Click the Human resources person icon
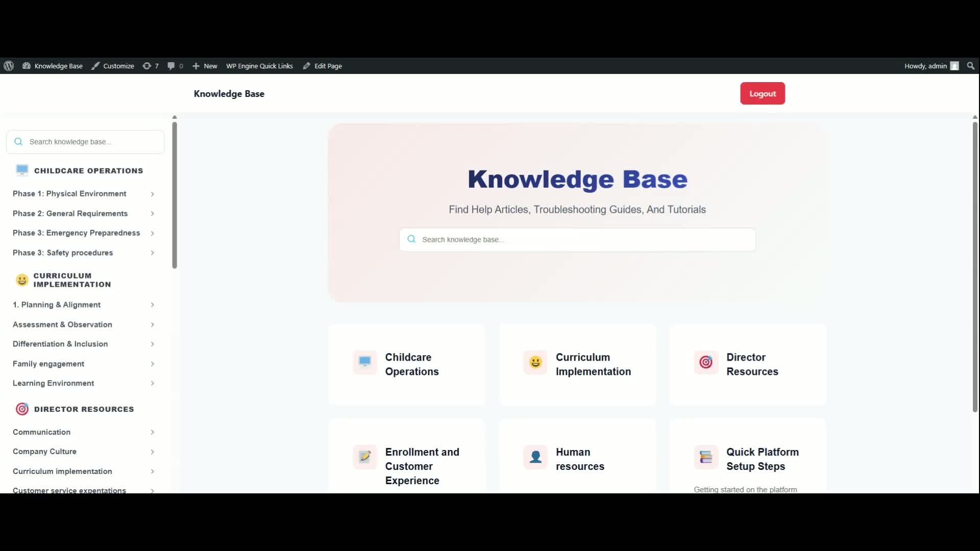 (535, 457)
